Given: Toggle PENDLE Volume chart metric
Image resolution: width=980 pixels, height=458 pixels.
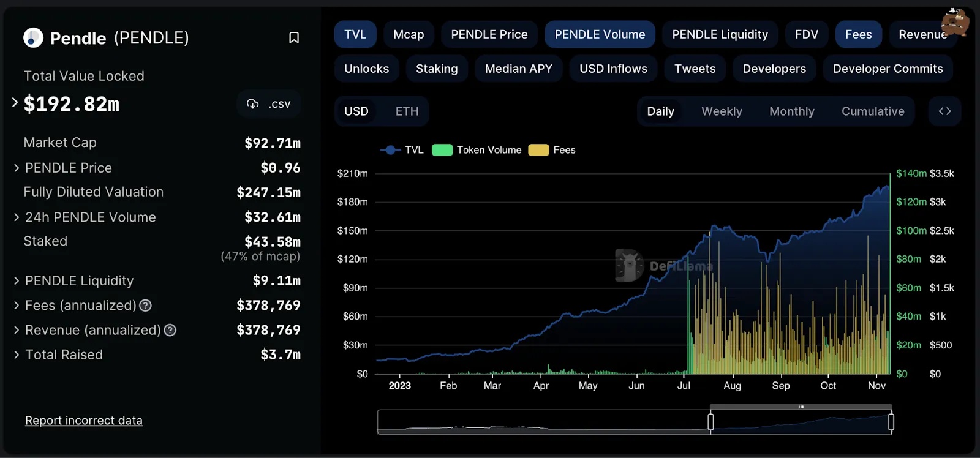Looking at the screenshot, I should (x=600, y=34).
